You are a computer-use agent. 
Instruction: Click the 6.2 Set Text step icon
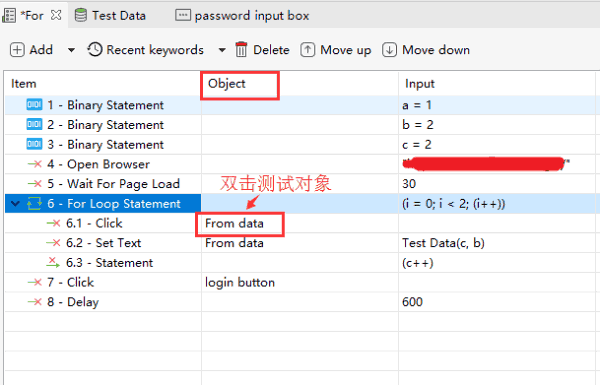53,243
